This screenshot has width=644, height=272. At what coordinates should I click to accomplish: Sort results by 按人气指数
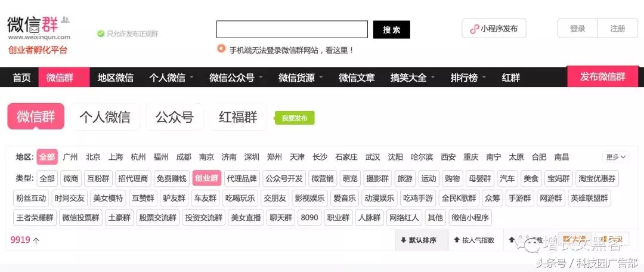coord(475,240)
